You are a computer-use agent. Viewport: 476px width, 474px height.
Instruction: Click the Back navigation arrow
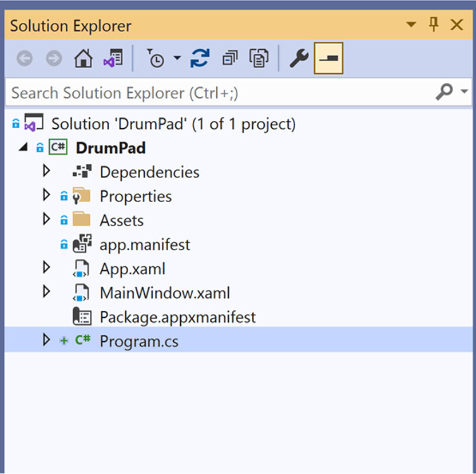coord(25,58)
